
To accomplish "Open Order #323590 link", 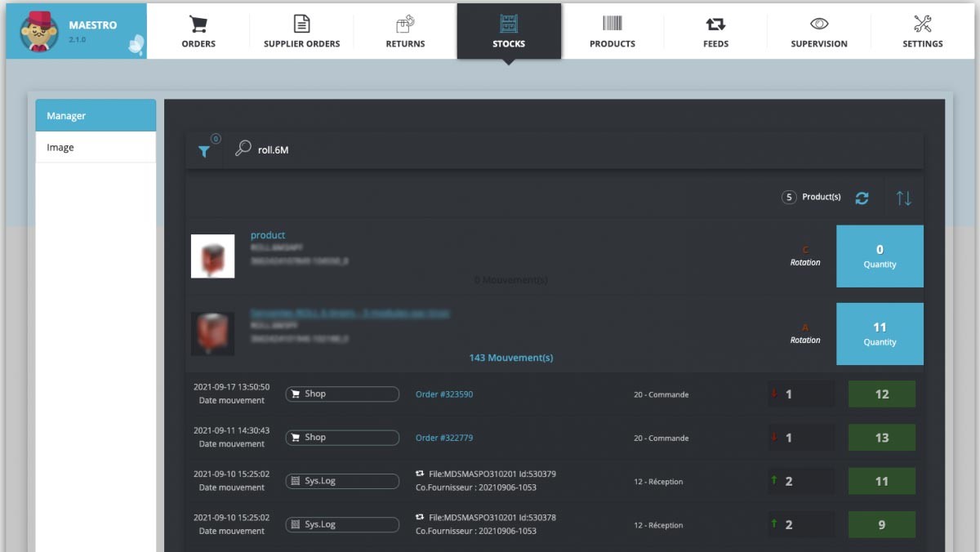I will pyautogui.click(x=444, y=394).
